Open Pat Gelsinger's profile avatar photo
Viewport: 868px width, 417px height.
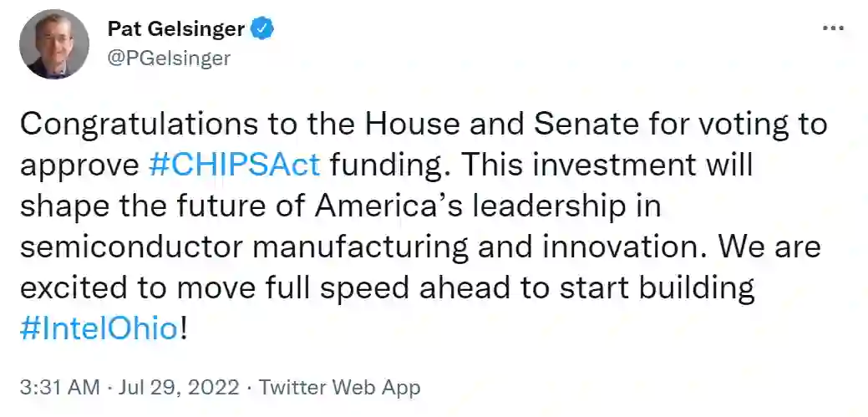point(53,44)
